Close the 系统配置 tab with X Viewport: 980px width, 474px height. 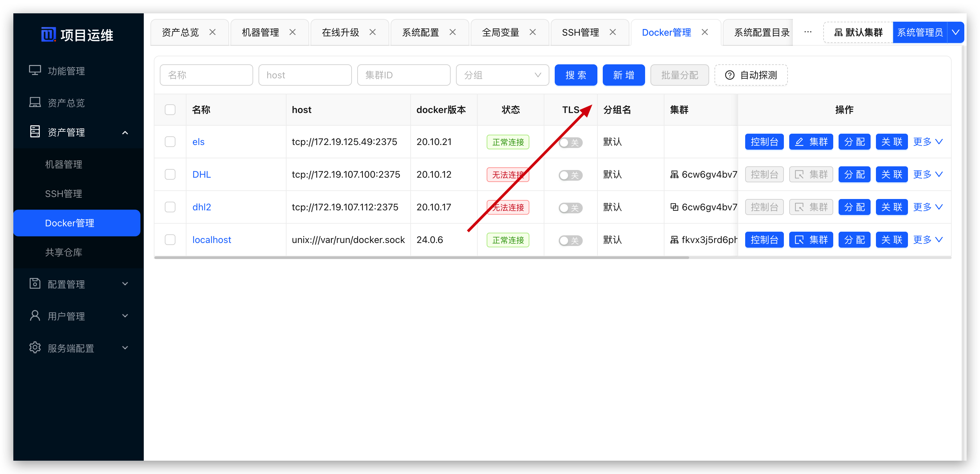coord(452,32)
